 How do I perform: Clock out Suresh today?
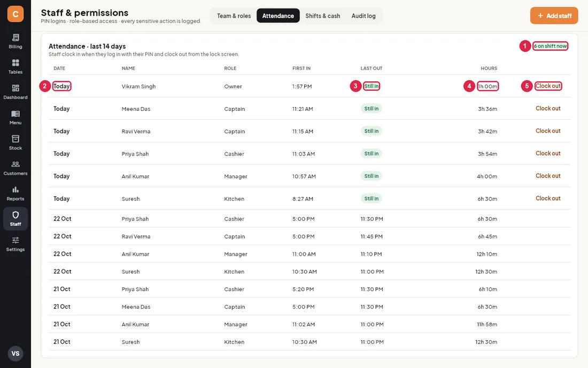(x=548, y=198)
